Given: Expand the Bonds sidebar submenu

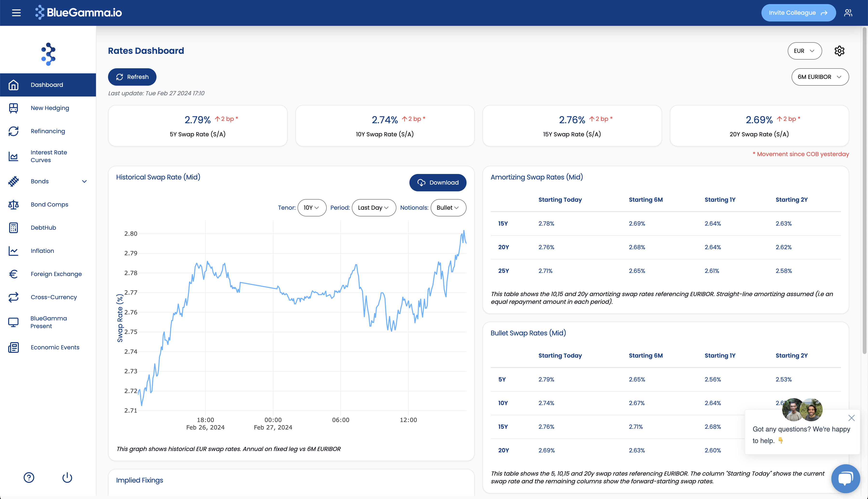Looking at the screenshot, I should click(84, 181).
